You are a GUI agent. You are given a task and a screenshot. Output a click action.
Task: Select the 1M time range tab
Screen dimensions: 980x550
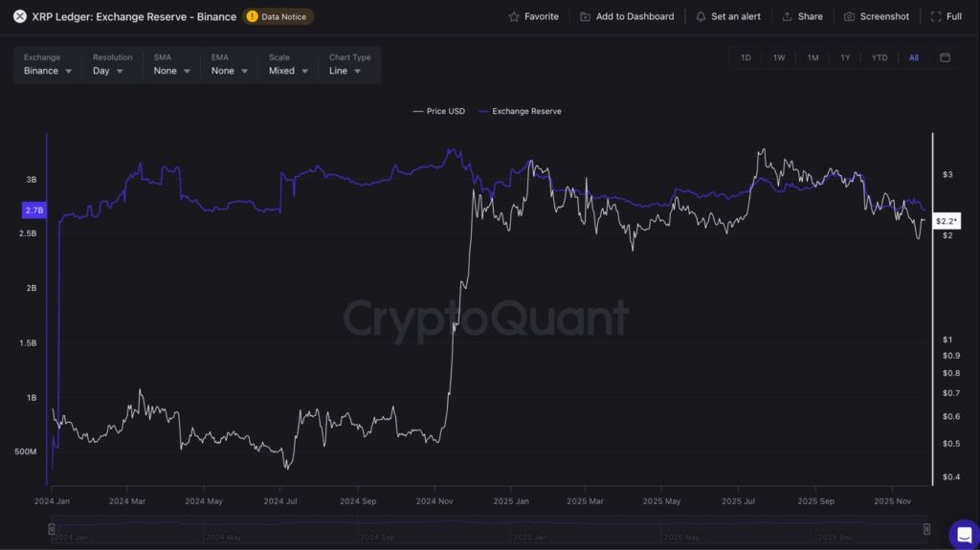click(x=813, y=57)
